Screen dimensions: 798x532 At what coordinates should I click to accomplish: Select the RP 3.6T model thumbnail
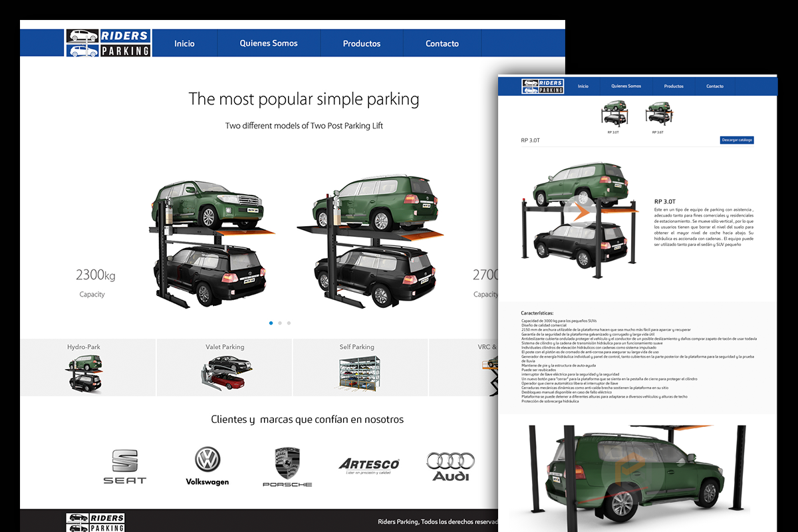(658, 114)
